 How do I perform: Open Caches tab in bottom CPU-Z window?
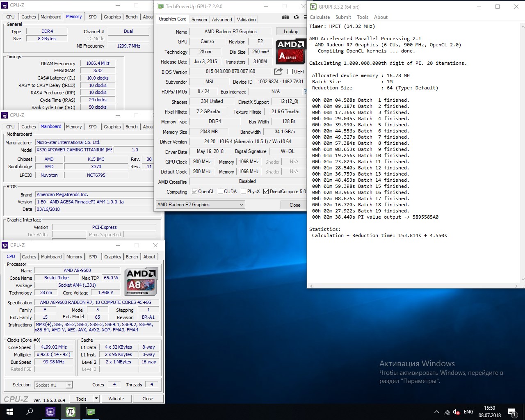point(29,257)
